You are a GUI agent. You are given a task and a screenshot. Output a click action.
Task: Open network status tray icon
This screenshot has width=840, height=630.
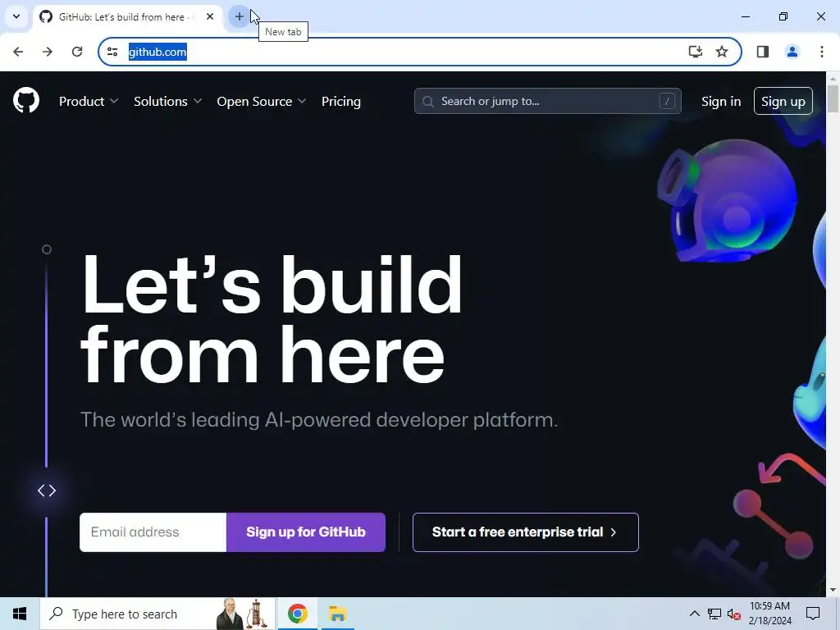714,614
